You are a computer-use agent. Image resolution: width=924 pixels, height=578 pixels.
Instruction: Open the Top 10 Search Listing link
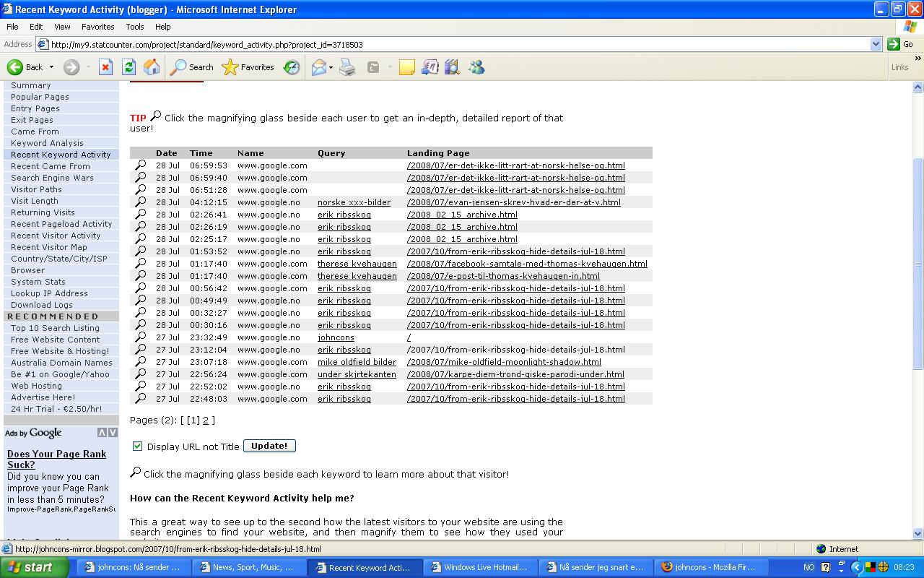pos(55,328)
